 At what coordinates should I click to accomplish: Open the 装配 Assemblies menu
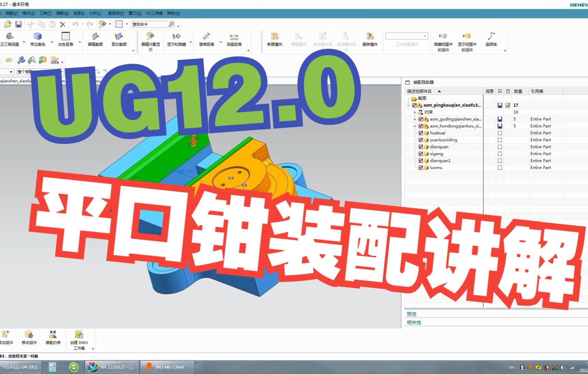tap(62, 13)
